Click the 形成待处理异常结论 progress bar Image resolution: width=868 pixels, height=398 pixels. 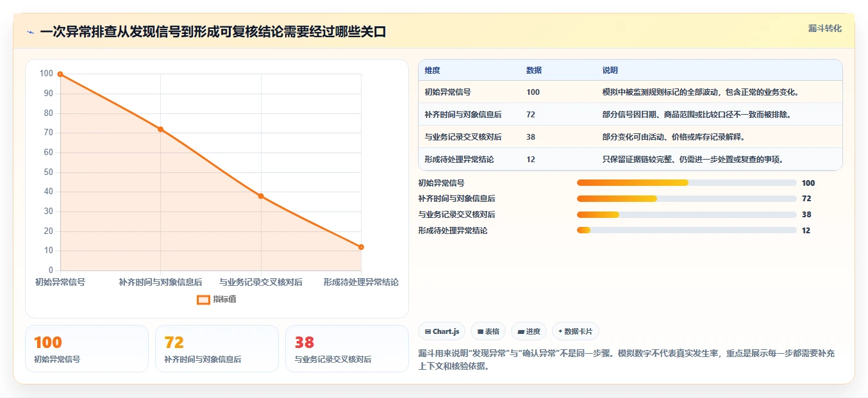point(687,231)
